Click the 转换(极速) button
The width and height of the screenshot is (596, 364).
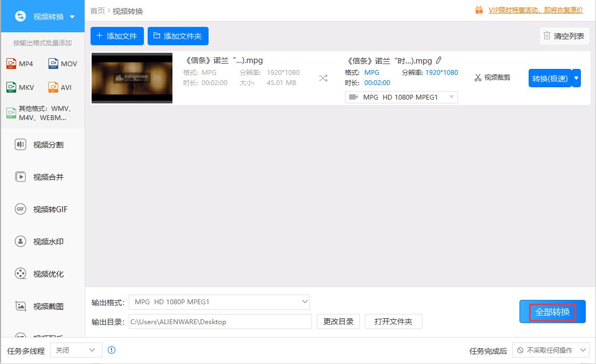550,78
